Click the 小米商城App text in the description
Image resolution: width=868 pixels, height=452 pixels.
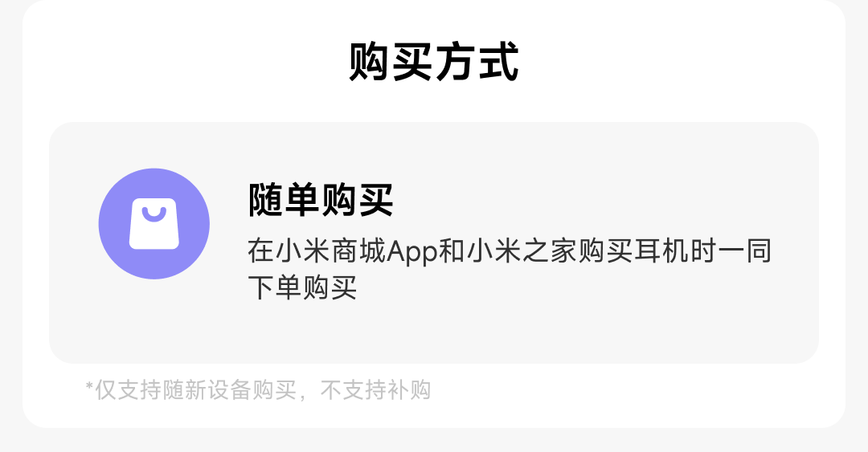[342, 251]
